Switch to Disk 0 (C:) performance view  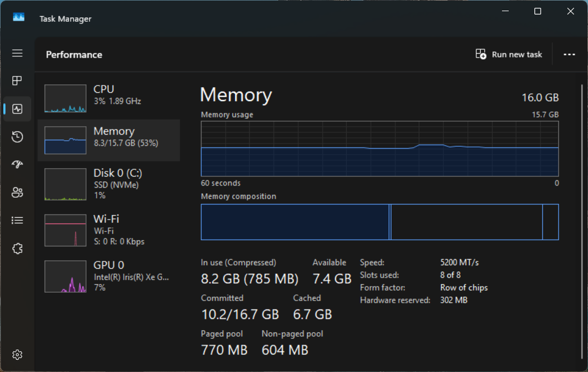coord(109,184)
